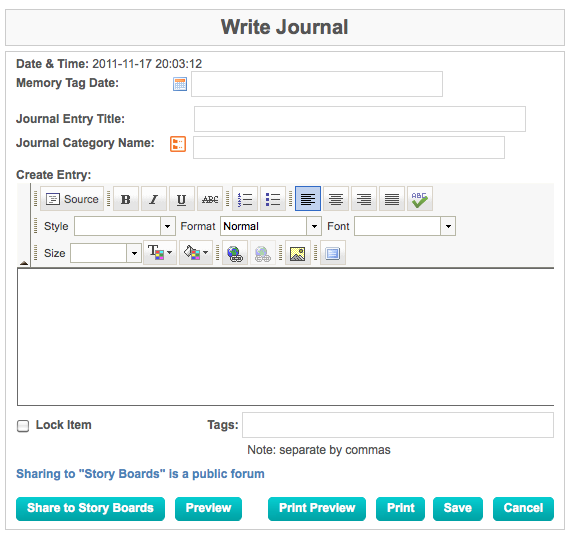The height and width of the screenshot is (533, 570).
Task: Save the journal entry
Action: click(x=458, y=508)
